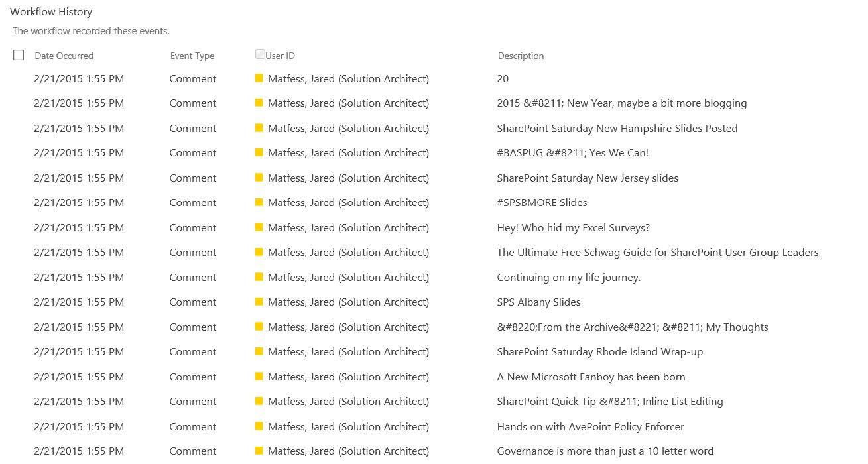The image size is (868, 464).
Task: Click presence icon in 'Hey! Who hid my Excel Surveys?' row
Action: [259, 227]
